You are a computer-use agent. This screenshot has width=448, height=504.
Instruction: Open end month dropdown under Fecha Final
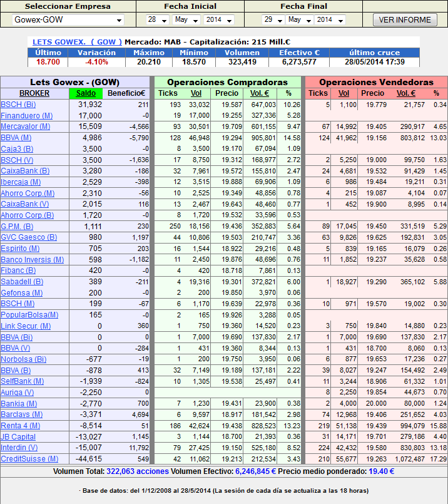300,20
